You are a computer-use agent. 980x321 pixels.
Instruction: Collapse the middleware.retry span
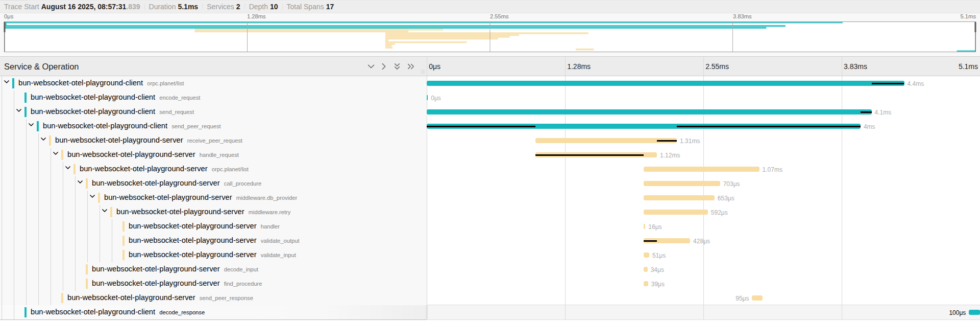(105, 211)
